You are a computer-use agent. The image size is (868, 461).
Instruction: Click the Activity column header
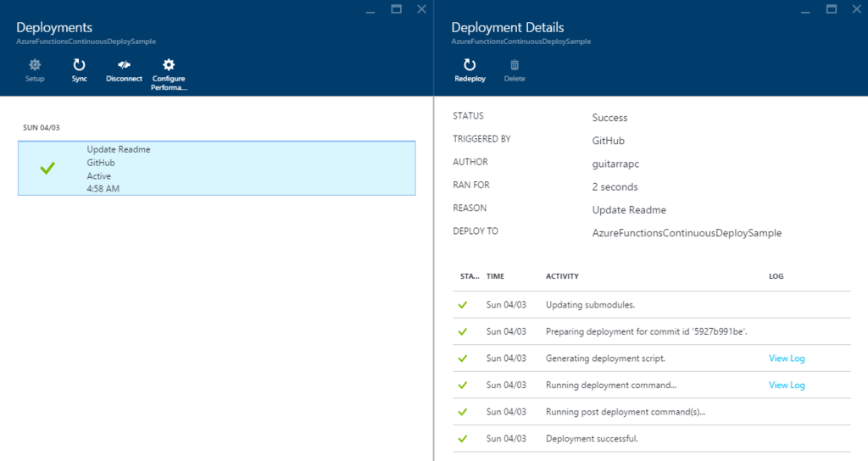tap(562, 277)
